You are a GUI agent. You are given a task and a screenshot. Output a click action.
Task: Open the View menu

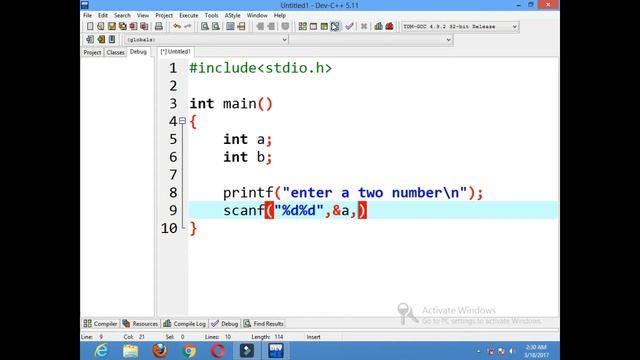[x=143, y=16]
